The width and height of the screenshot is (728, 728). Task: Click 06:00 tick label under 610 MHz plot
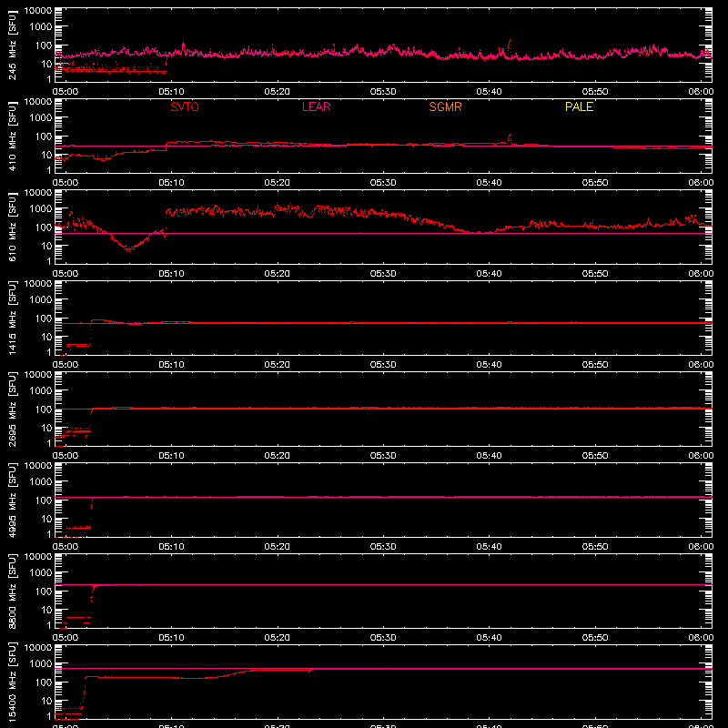pos(701,274)
